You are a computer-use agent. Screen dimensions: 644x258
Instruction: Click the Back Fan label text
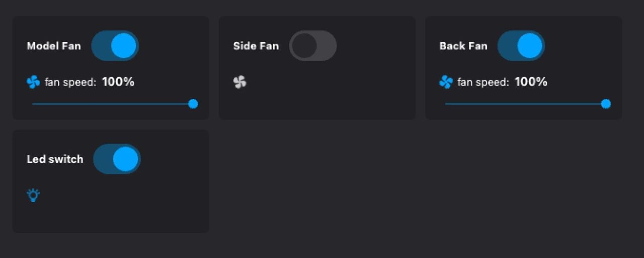[x=463, y=46]
